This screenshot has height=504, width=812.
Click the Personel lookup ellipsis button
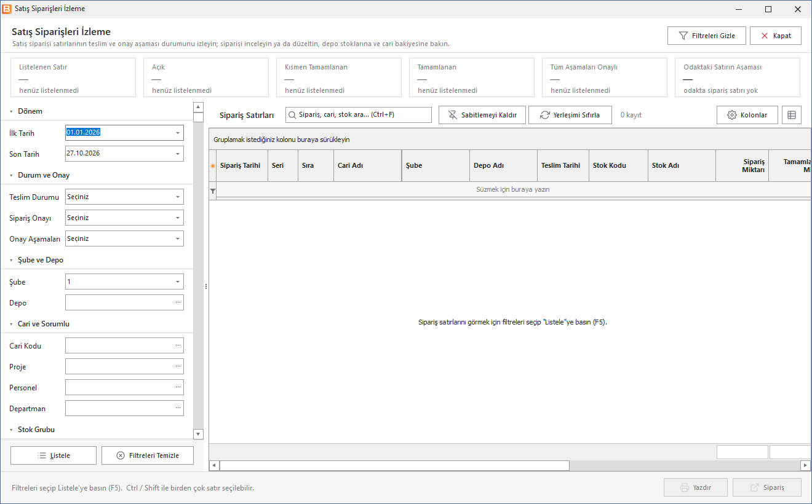tap(178, 387)
